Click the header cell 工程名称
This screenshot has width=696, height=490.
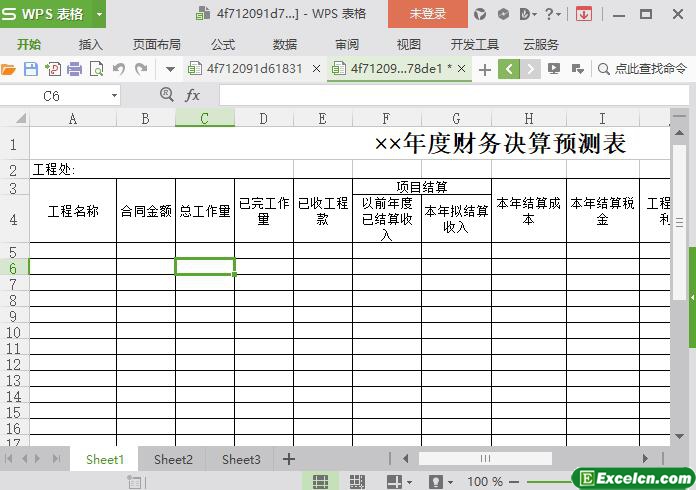(73, 211)
